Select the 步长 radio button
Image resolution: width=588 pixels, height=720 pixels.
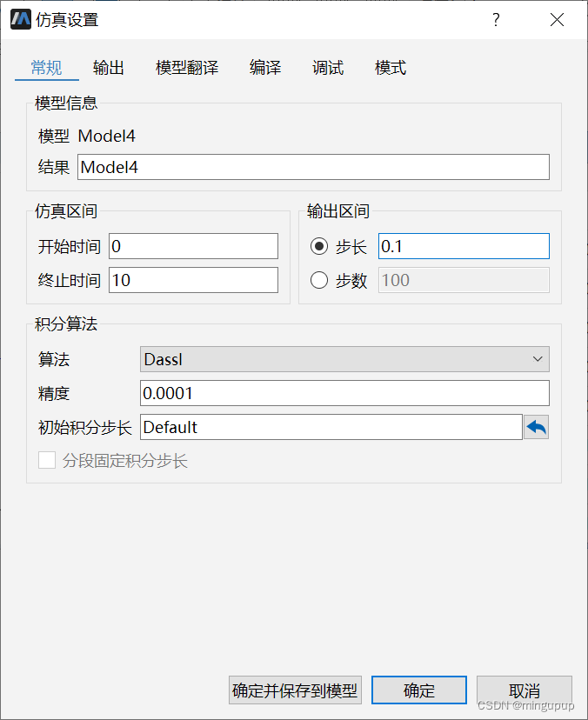click(x=319, y=246)
